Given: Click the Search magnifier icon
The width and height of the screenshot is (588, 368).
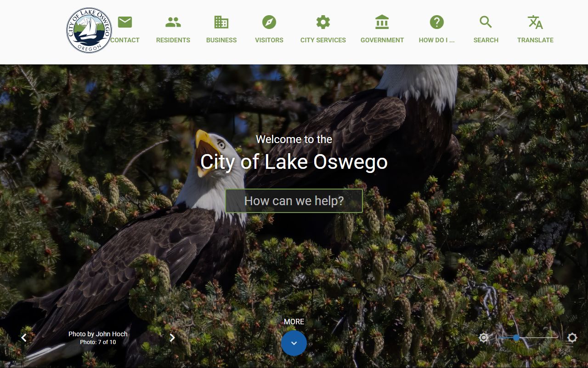Looking at the screenshot, I should point(486,22).
